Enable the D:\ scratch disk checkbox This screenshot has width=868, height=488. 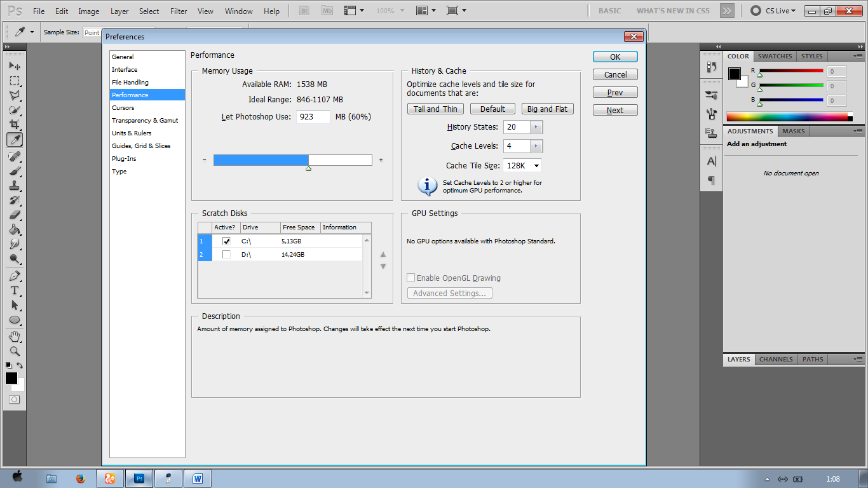tap(226, 255)
